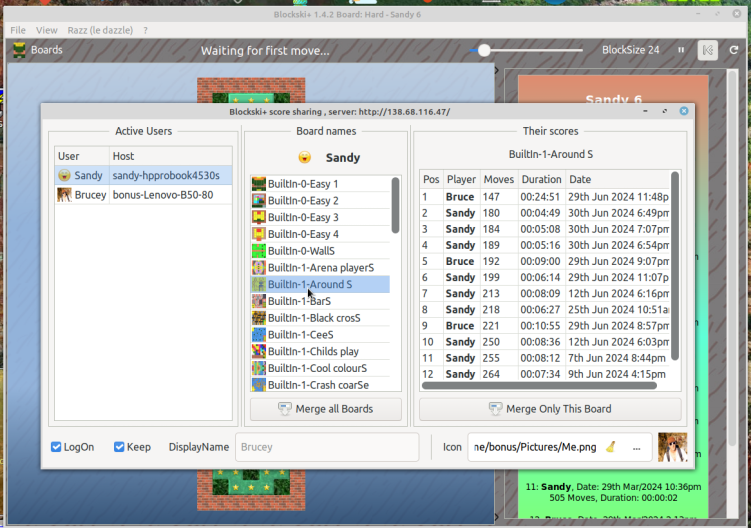Uncheck the LogOn checkbox
Screen dimensions: 751x528
click(x=57, y=447)
